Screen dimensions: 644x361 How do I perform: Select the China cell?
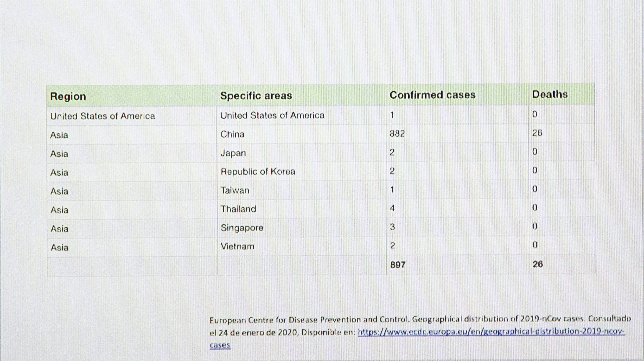[232, 134]
